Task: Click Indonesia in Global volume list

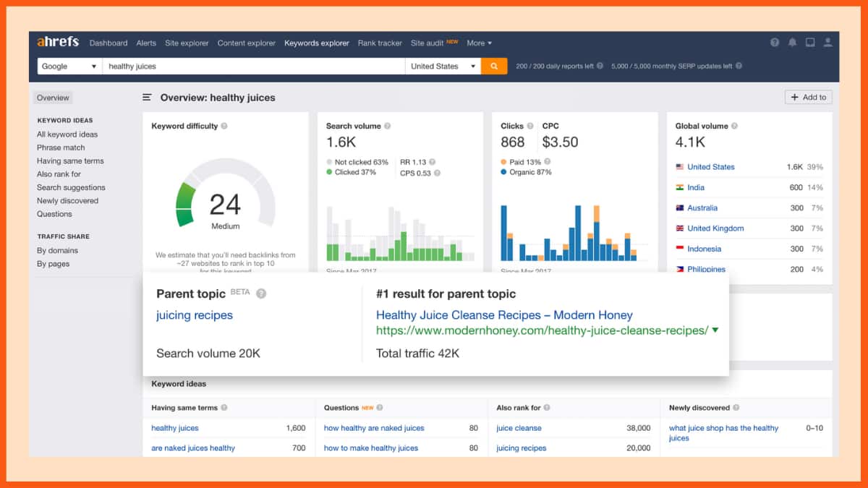Action: click(704, 249)
